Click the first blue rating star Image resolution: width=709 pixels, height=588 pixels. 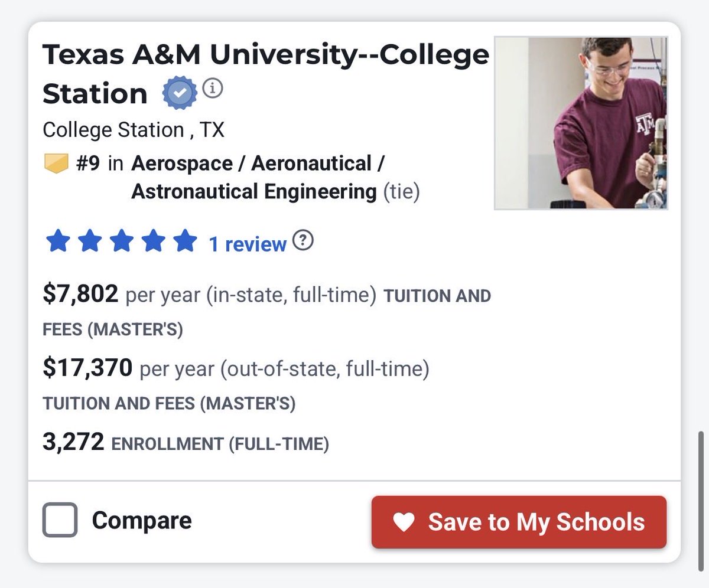point(58,242)
